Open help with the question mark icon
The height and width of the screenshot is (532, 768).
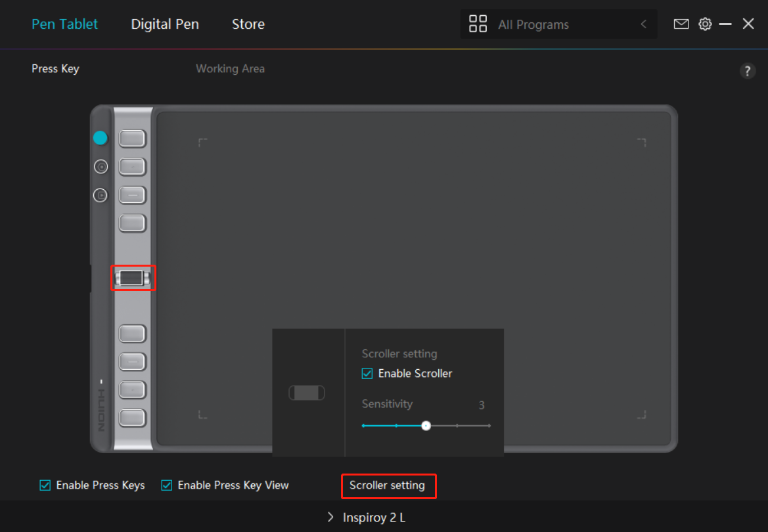(748, 71)
